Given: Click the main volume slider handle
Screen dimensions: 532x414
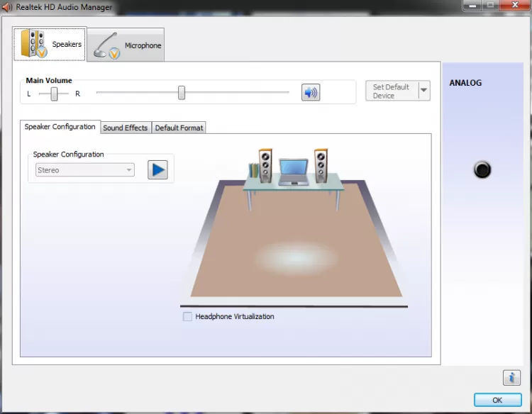Looking at the screenshot, I should pos(182,92).
